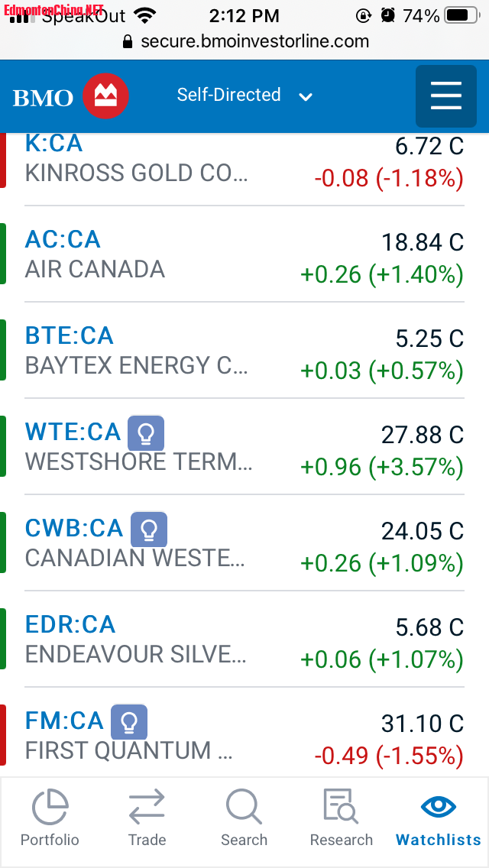Tap the Trade arrows icon
The width and height of the screenshot is (489, 868).
pos(147,818)
